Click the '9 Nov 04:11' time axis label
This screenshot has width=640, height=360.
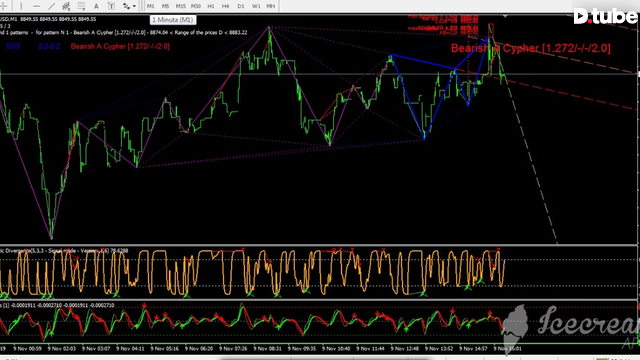coord(130,349)
